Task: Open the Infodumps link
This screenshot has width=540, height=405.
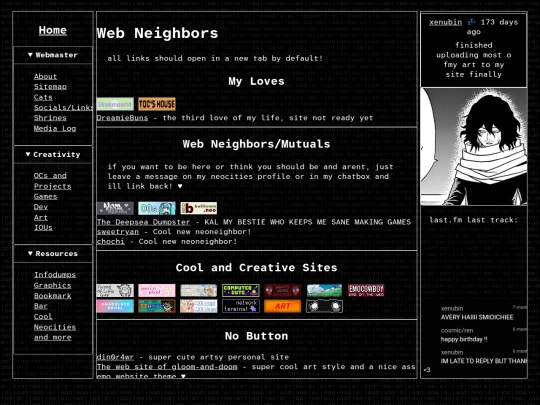Action: (x=55, y=274)
